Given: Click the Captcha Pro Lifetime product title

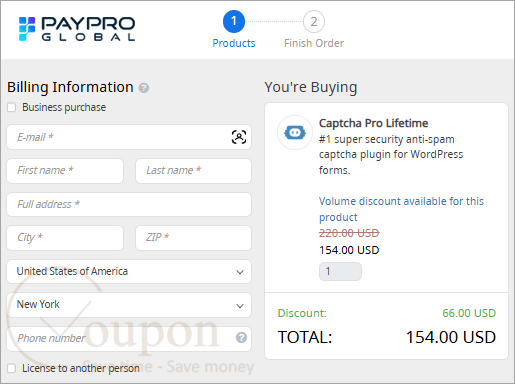Looking at the screenshot, I should coord(373,123).
